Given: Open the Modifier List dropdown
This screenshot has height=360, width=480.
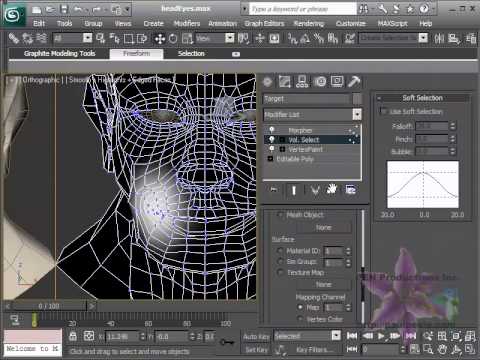Looking at the screenshot, I should [x=312, y=115].
